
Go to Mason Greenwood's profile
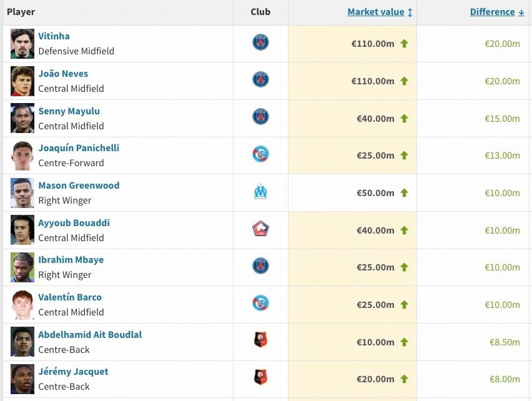coord(79,186)
